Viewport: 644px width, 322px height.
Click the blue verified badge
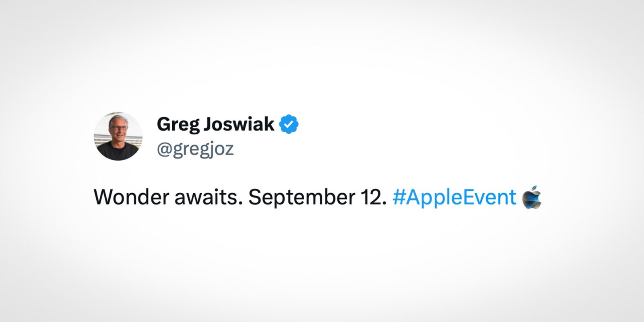pos(289,124)
